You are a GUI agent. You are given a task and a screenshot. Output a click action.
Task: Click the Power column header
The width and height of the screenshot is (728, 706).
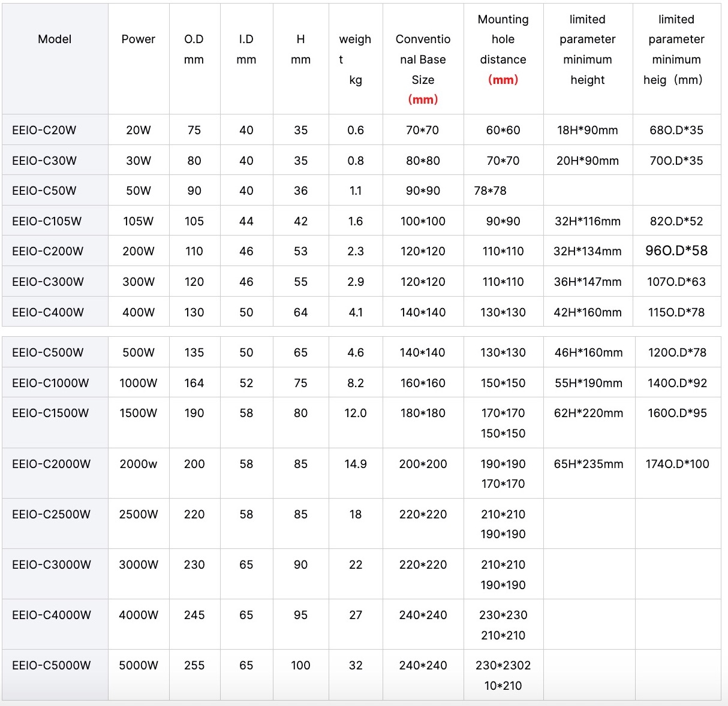(x=138, y=40)
